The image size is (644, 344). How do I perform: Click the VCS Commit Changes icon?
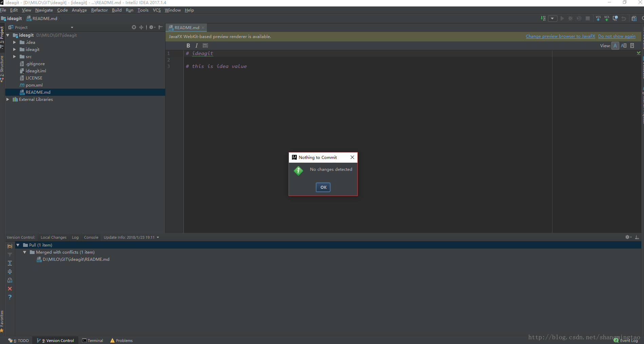(607, 18)
